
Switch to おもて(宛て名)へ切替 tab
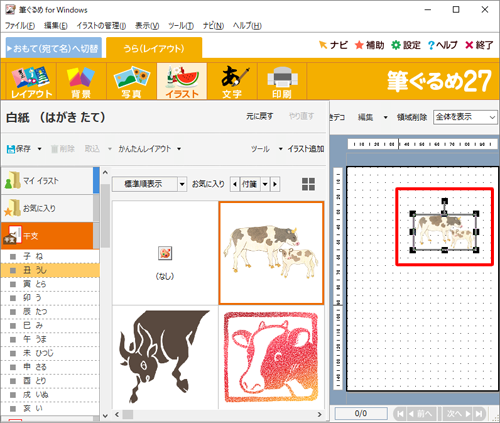click(53, 49)
